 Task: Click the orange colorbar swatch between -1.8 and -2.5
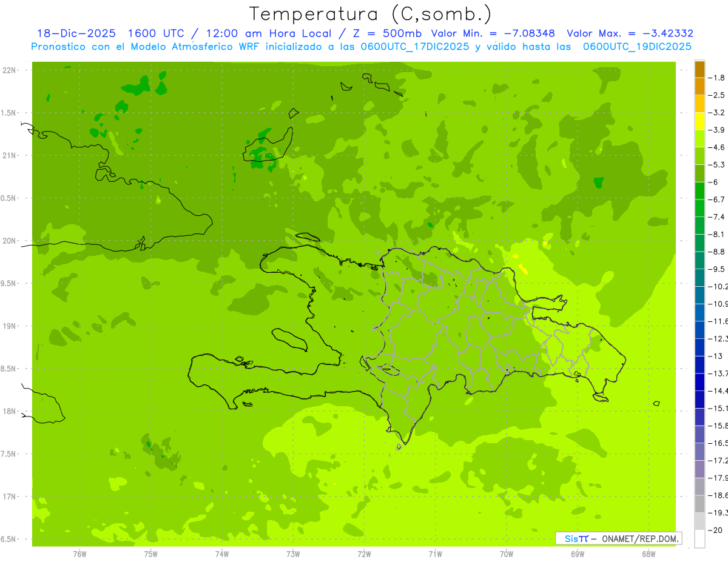tap(699, 86)
